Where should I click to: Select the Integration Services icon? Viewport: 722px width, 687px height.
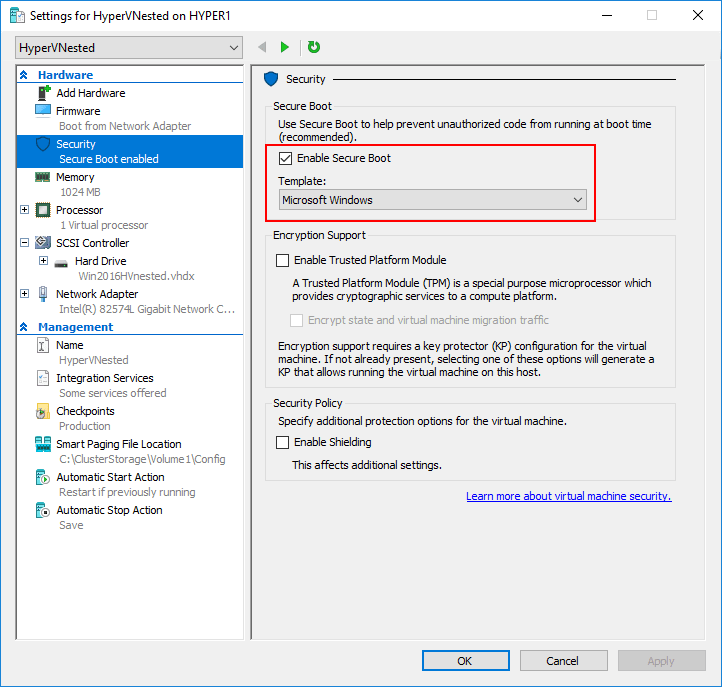coord(42,378)
